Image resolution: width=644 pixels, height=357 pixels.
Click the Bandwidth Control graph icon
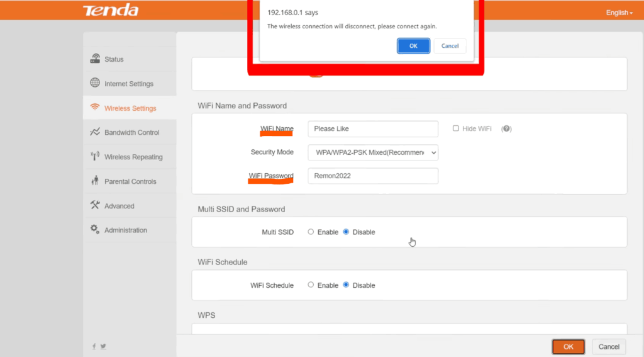(x=95, y=132)
